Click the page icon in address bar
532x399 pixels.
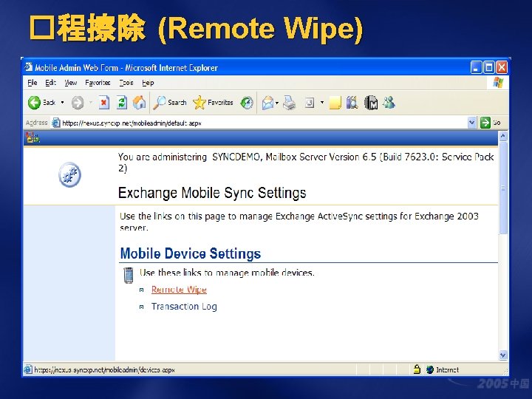coord(56,123)
